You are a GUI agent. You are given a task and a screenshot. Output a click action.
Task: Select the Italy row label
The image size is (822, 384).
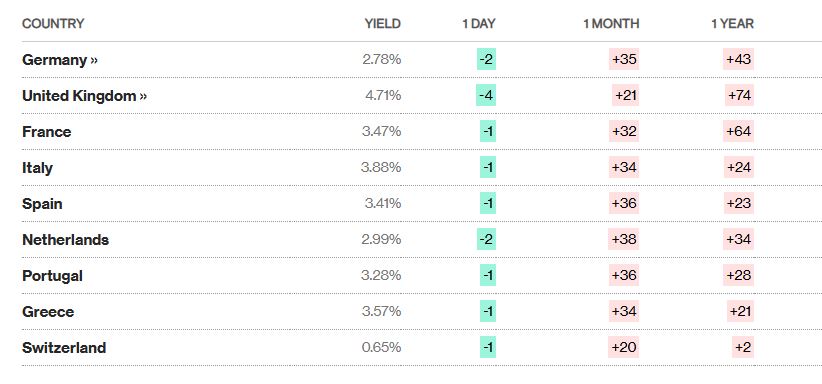[37, 168]
